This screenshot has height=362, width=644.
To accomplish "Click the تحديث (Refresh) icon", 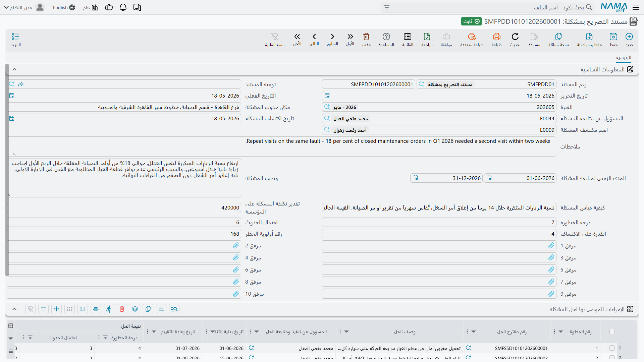I will click(x=515, y=37).
